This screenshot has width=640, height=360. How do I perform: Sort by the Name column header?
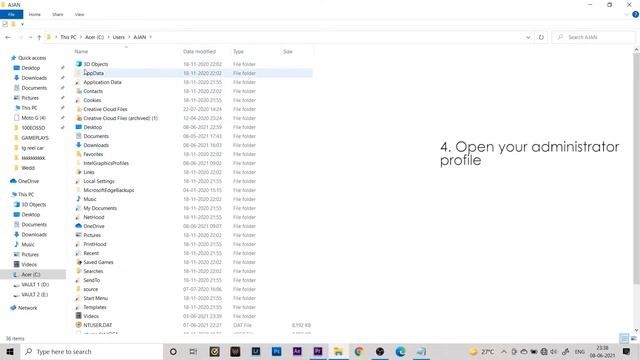tap(81, 52)
